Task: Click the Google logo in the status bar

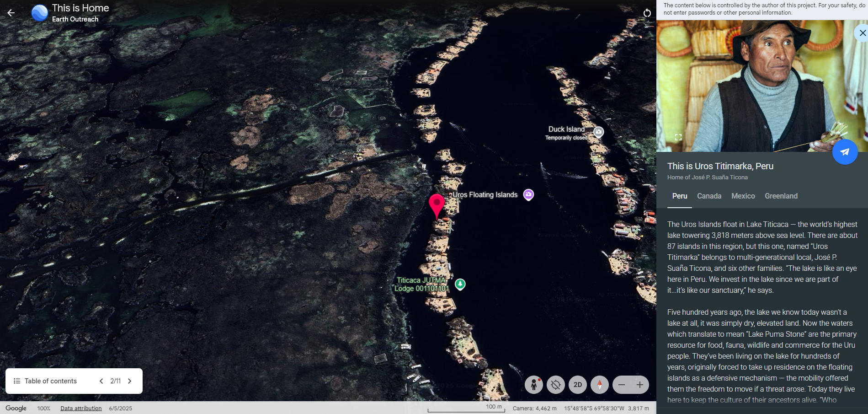Action: pyautogui.click(x=16, y=408)
